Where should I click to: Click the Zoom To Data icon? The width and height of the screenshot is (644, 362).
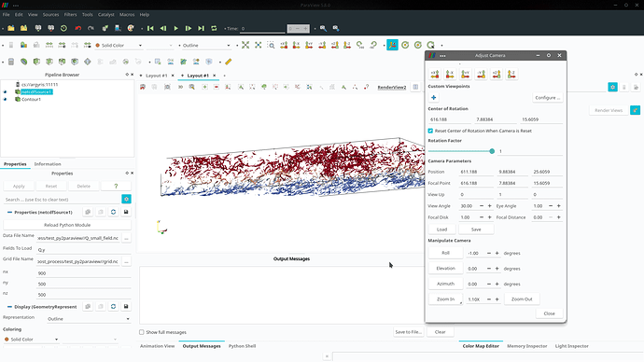tap(258, 45)
